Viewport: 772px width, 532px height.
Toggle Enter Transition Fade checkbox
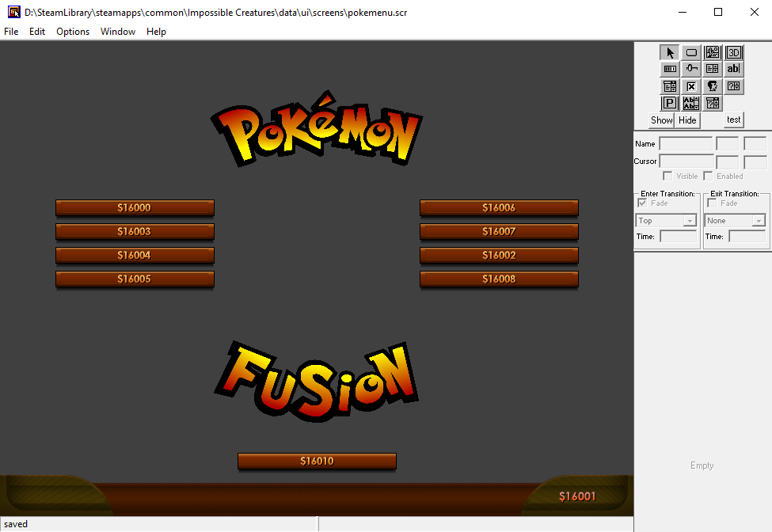point(642,203)
